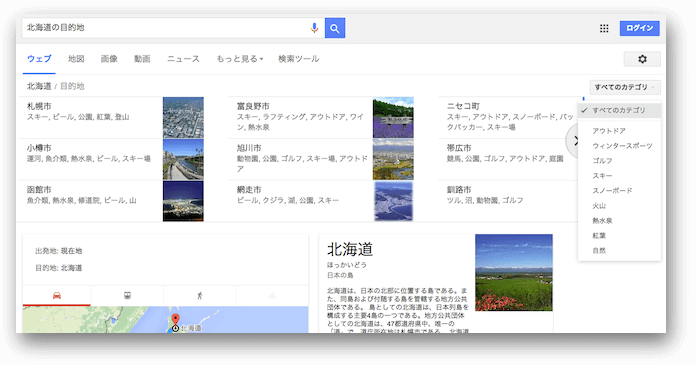Screen dimensions: 696x365
Task: Choose ウィンタースポーツ from category list
Action: (619, 146)
